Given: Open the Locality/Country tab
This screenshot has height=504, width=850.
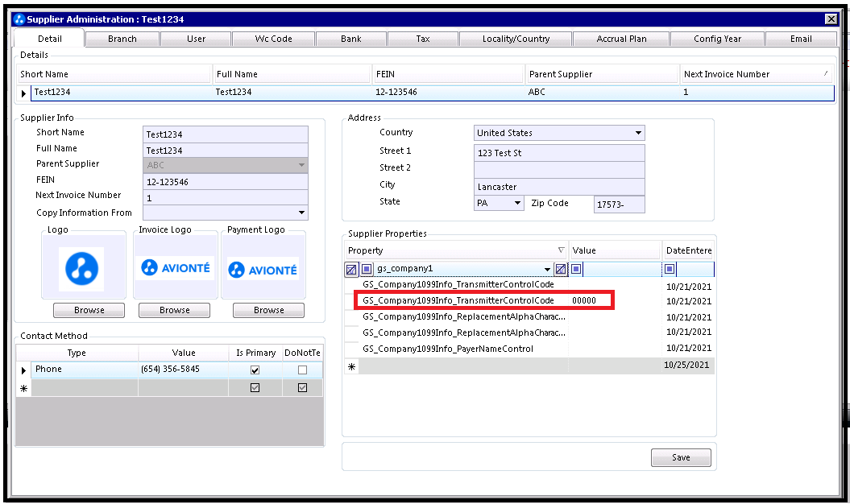Looking at the screenshot, I should pos(516,39).
